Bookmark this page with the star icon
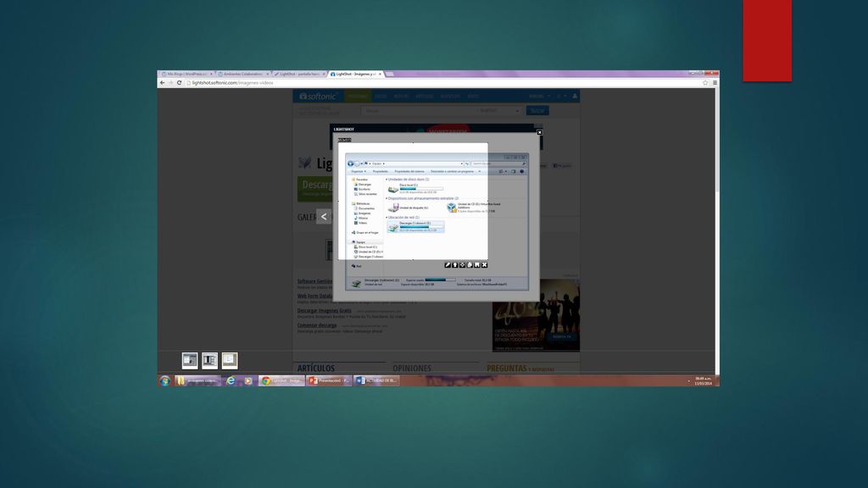This screenshot has width=868, height=488. pyautogui.click(x=705, y=82)
